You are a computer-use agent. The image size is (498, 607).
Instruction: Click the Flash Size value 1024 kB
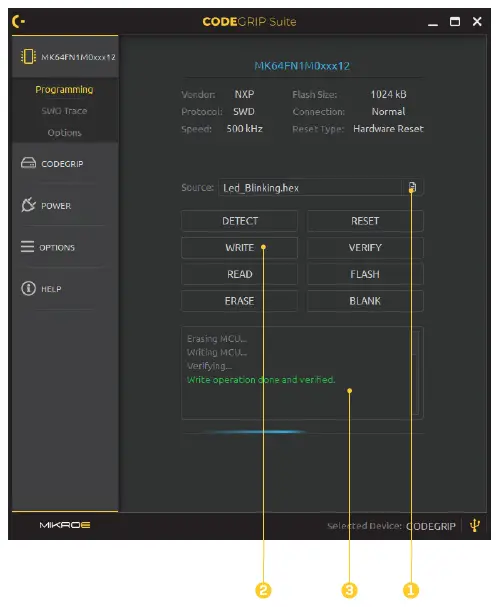[388, 94]
